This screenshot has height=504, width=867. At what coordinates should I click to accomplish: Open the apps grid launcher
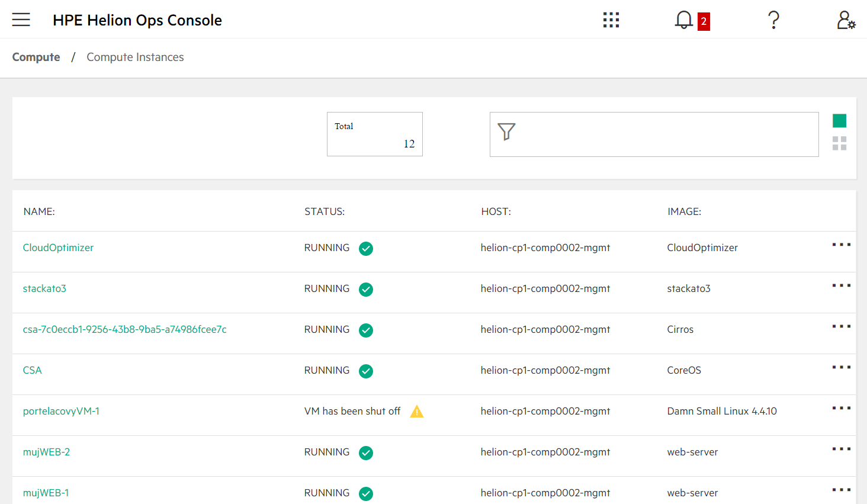(611, 20)
